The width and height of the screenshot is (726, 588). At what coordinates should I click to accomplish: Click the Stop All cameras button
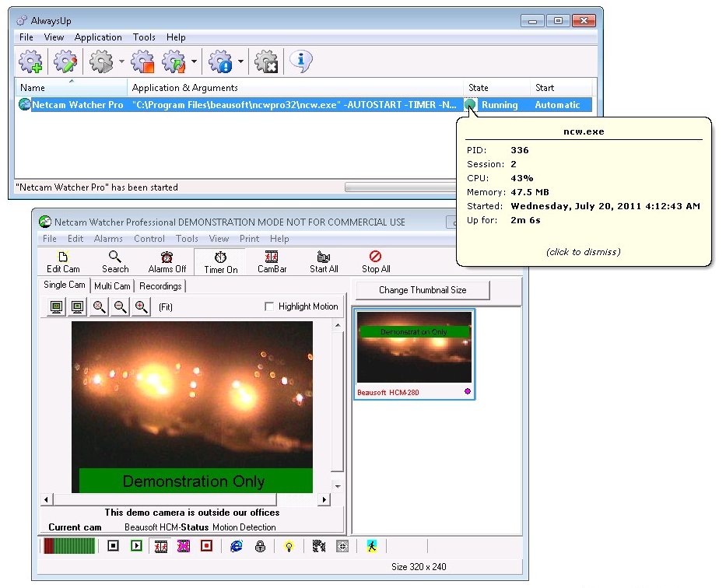[x=376, y=262]
